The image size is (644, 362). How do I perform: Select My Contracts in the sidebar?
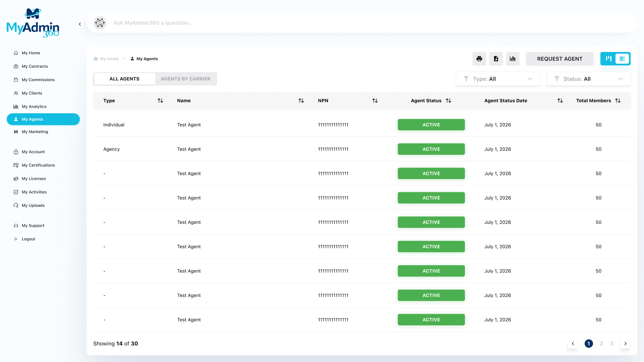click(34, 66)
